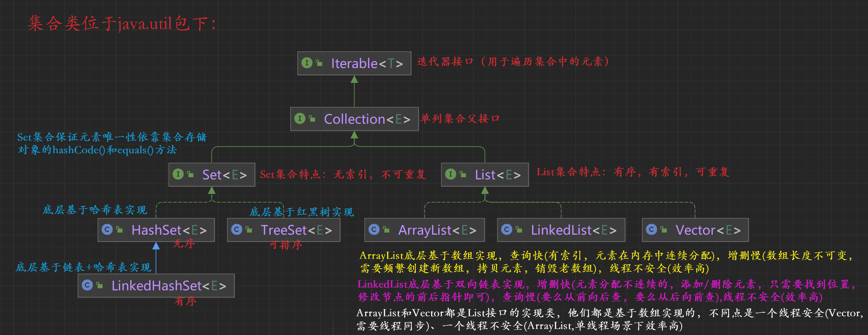Click the interface icon on the Set<E> node
868x335 pixels.
coord(178,174)
